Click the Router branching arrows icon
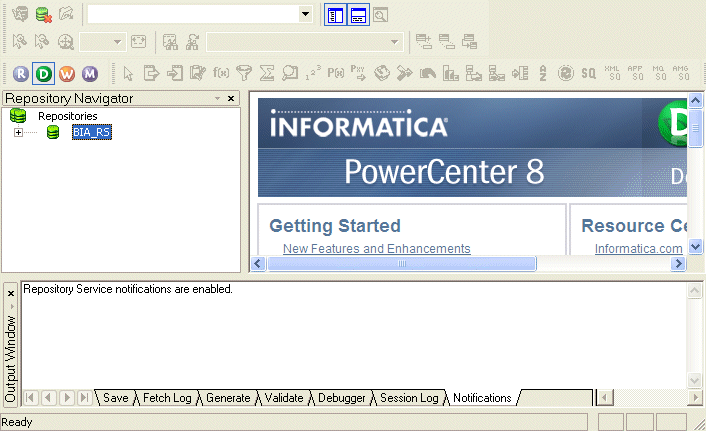706x431 pixels. point(404,73)
